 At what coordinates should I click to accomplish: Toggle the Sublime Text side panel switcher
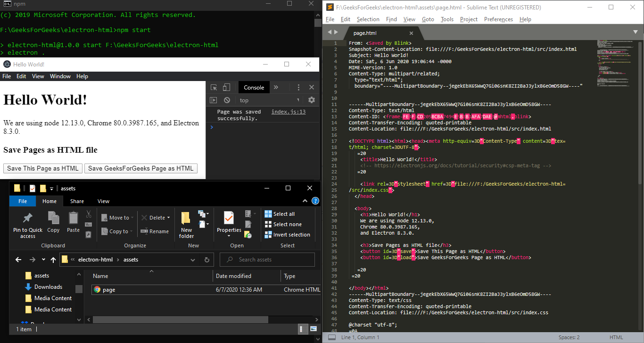click(332, 337)
